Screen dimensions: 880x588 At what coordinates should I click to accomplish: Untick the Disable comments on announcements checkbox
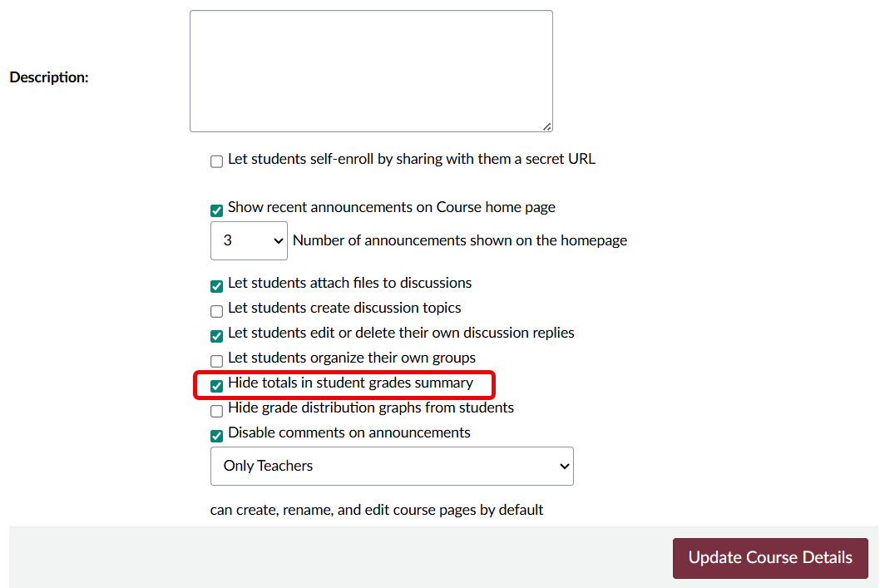[216, 436]
